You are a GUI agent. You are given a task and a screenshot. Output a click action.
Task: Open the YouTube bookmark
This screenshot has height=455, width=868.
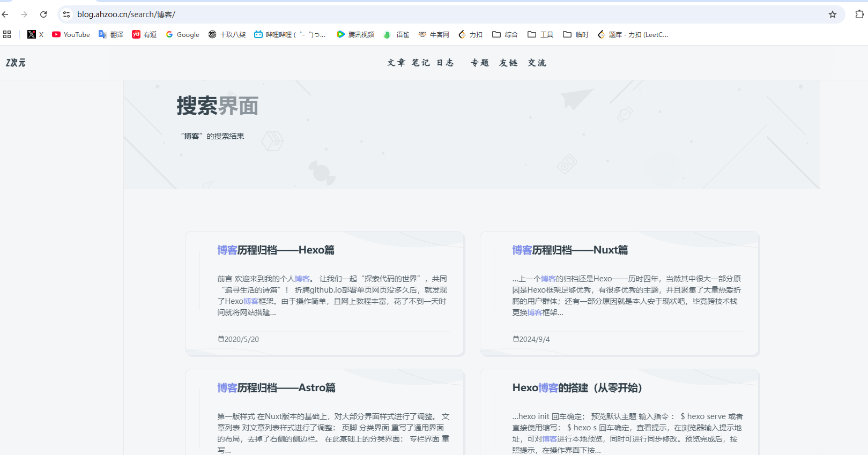click(71, 34)
